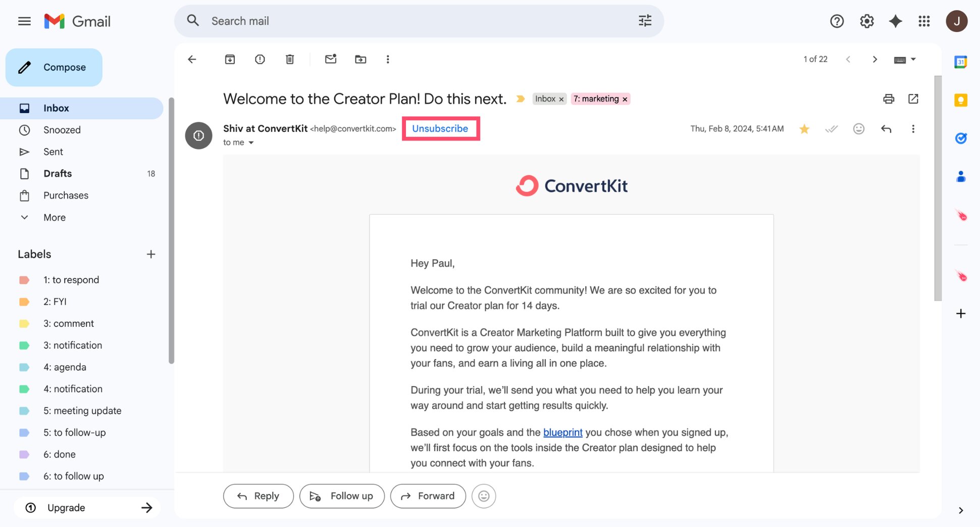Select the 'blueprint' link in the email

[562, 433]
